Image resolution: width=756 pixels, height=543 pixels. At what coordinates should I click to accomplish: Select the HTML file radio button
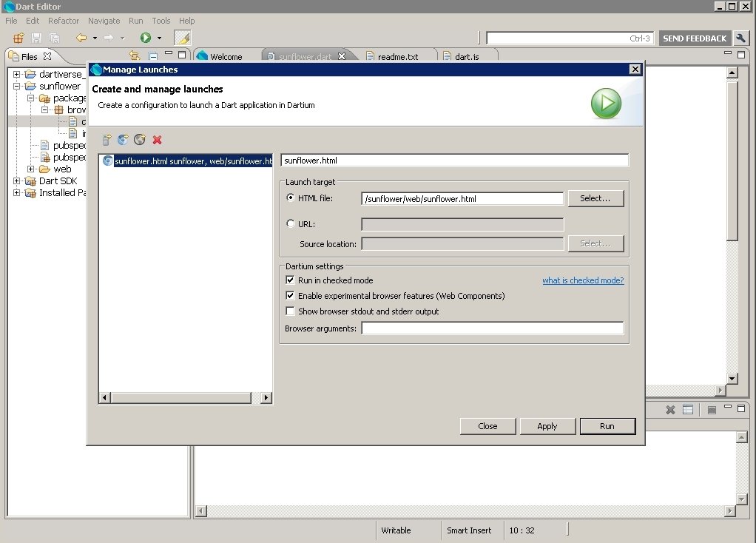[x=290, y=198]
